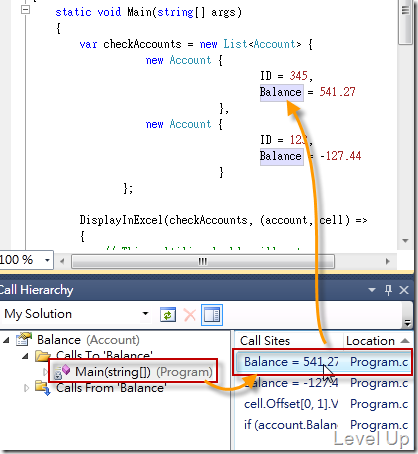Collapse the Balance (Account) root node
The height and width of the screenshot is (454, 418).
point(6,340)
